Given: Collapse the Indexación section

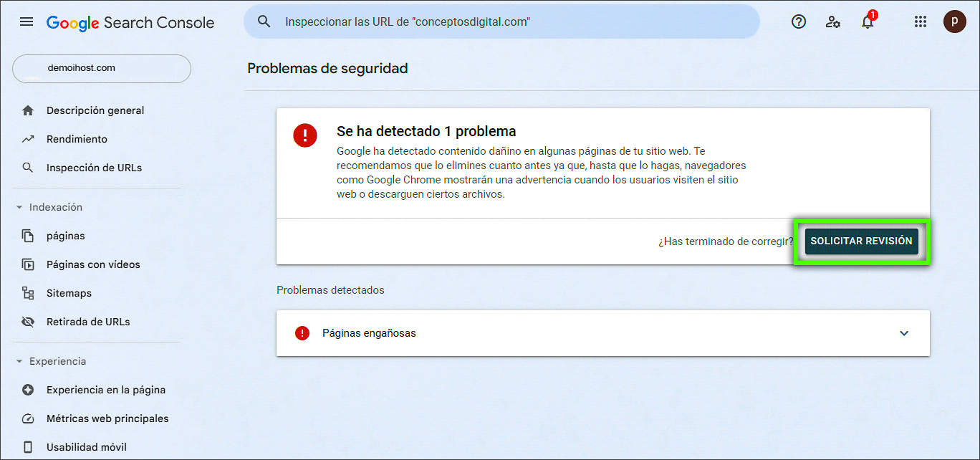Looking at the screenshot, I should tap(19, 208).
